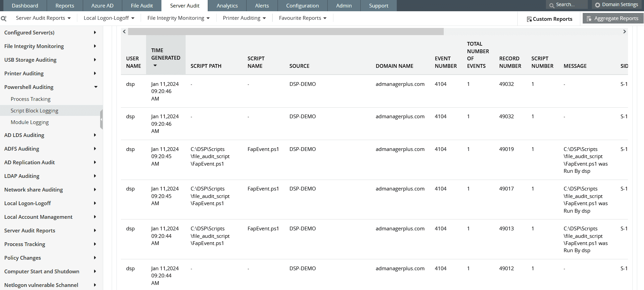The height and width of the screenshot is (290, 644).
Task: Switch to the File Audit tab
Action: 142,6
